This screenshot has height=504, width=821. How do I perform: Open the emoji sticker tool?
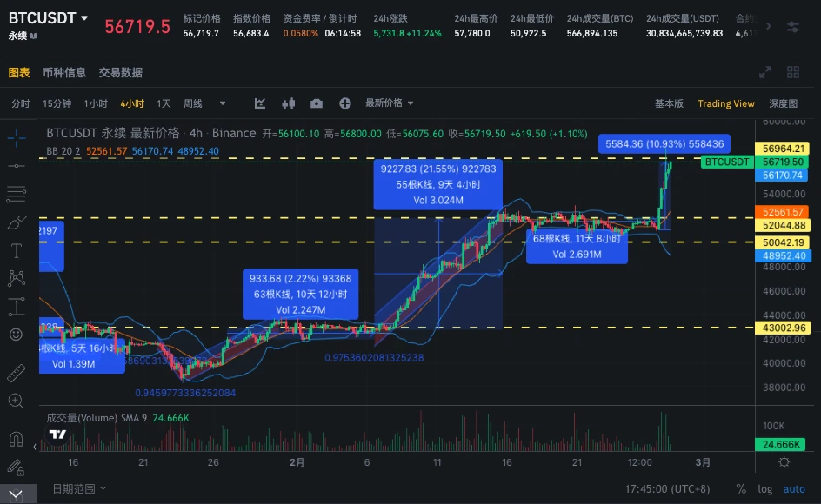(x=16, y=334)
